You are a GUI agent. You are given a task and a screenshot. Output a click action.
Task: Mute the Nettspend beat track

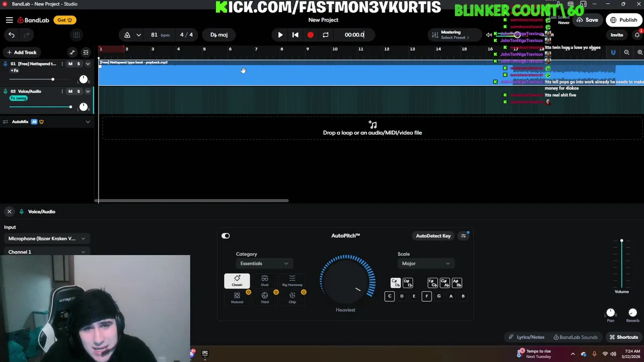point(70,64)
